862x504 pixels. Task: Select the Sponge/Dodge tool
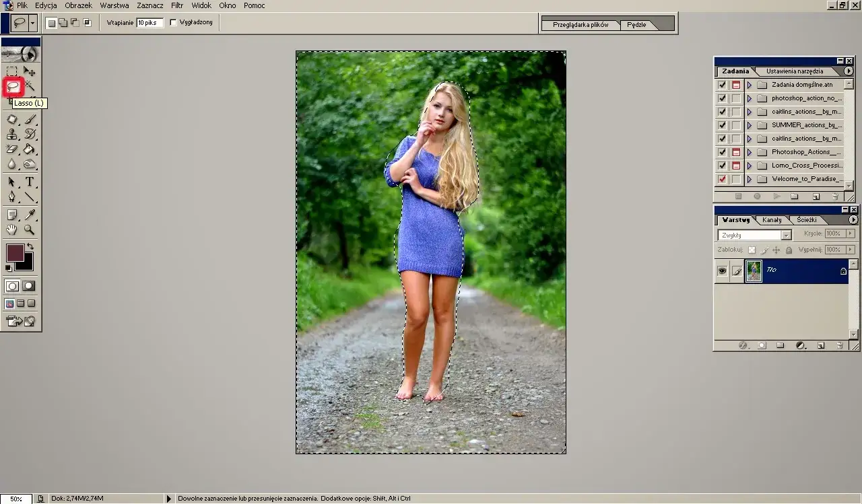tap(30, 164)
